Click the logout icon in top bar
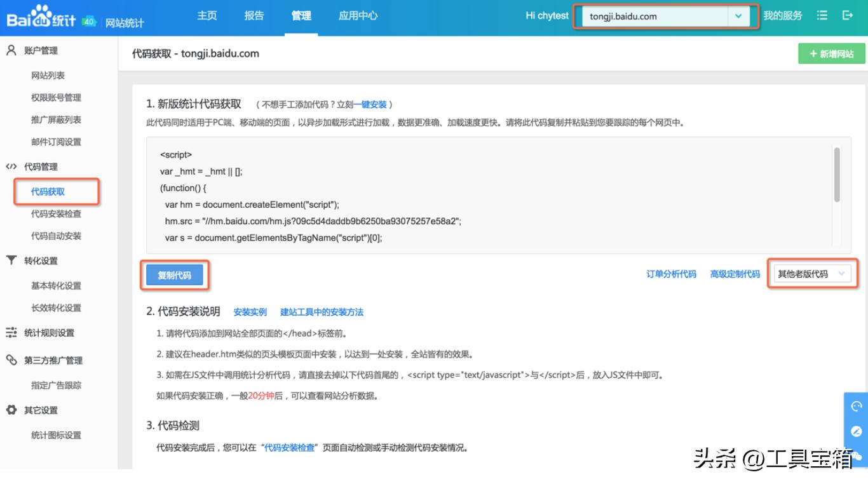 [x=848, y=15]
